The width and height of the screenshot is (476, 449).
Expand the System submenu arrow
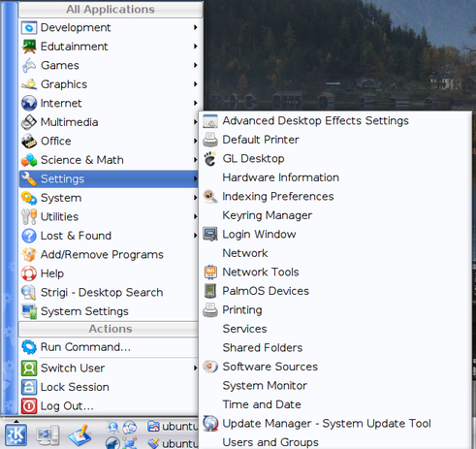pos(195,198)
